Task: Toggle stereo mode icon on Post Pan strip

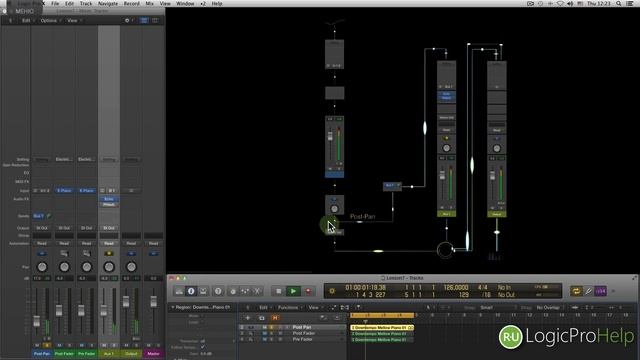Action: (x=42, y=253)
